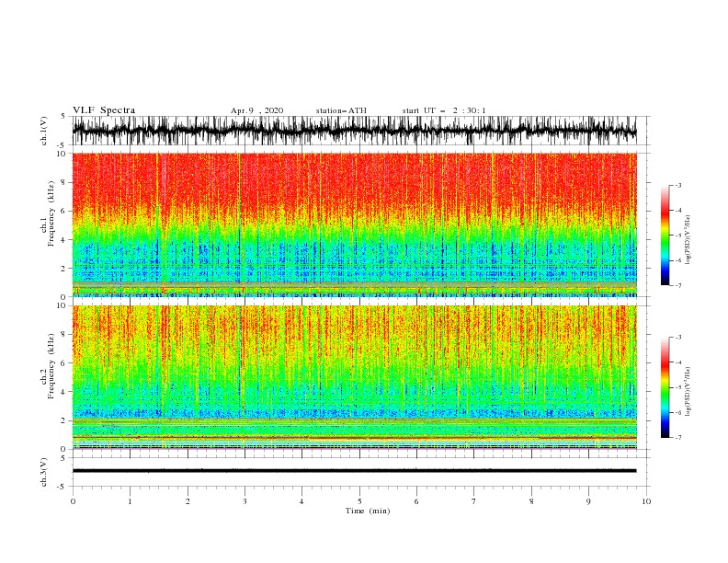The width and height of the screenshot is (728, 563).
Task: Click the "-4" label on lower color bar
Action: point(678,362)
